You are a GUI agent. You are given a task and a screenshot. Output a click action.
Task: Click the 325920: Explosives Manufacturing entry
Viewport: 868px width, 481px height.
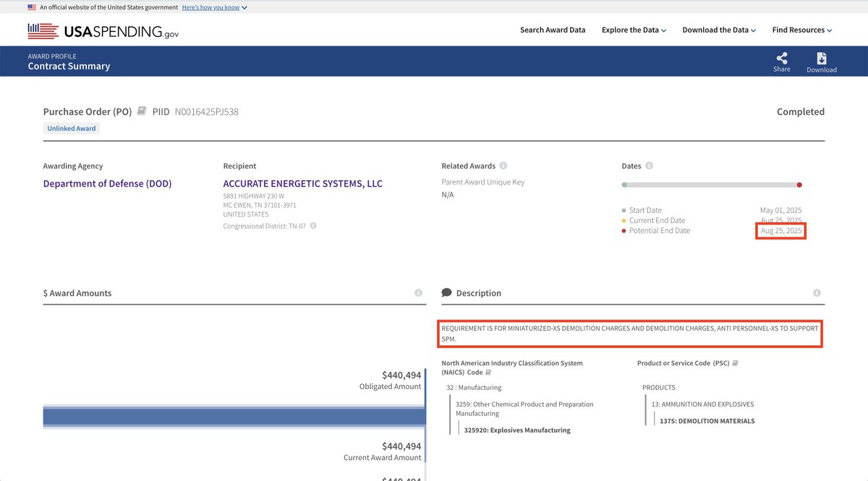click(x=517, y=430)
